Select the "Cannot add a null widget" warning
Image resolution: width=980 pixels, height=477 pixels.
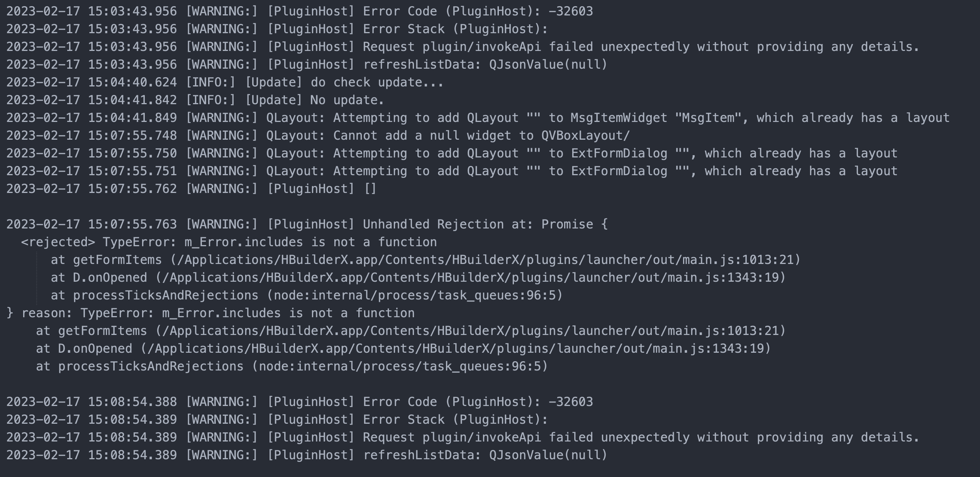318,135
